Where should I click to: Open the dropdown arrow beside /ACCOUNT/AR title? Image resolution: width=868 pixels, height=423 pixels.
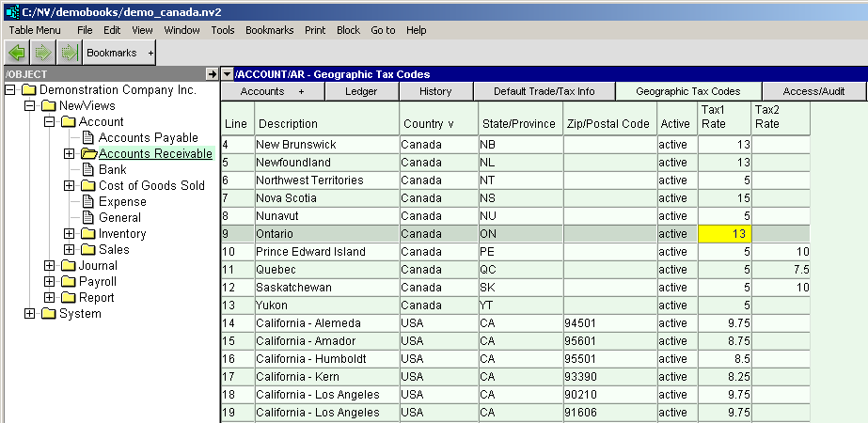coord(228,73)
